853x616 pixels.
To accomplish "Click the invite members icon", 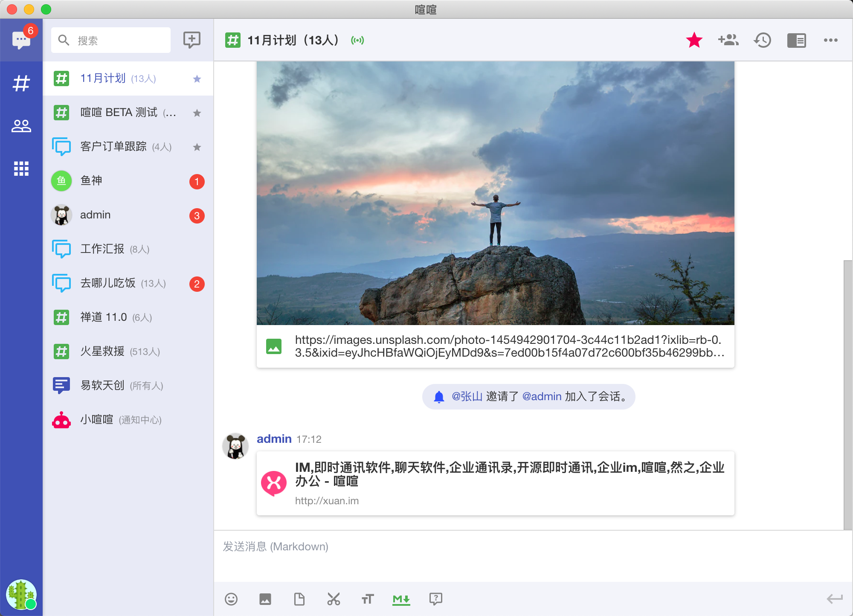I will pyautogui.click(x=728, y=41).
